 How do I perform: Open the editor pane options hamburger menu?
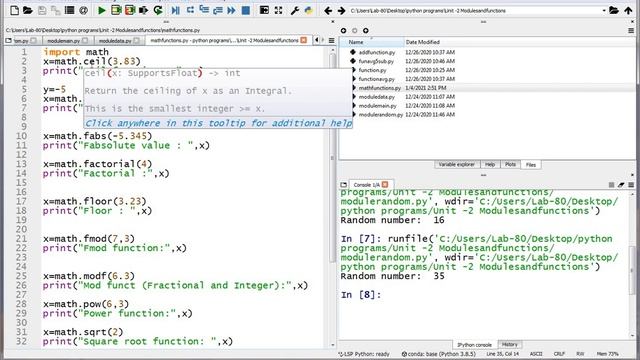(x=331, y=40)
